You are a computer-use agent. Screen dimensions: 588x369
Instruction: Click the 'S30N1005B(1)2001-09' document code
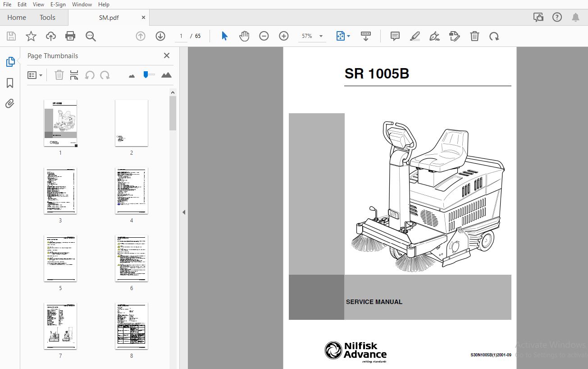(491, 355)
